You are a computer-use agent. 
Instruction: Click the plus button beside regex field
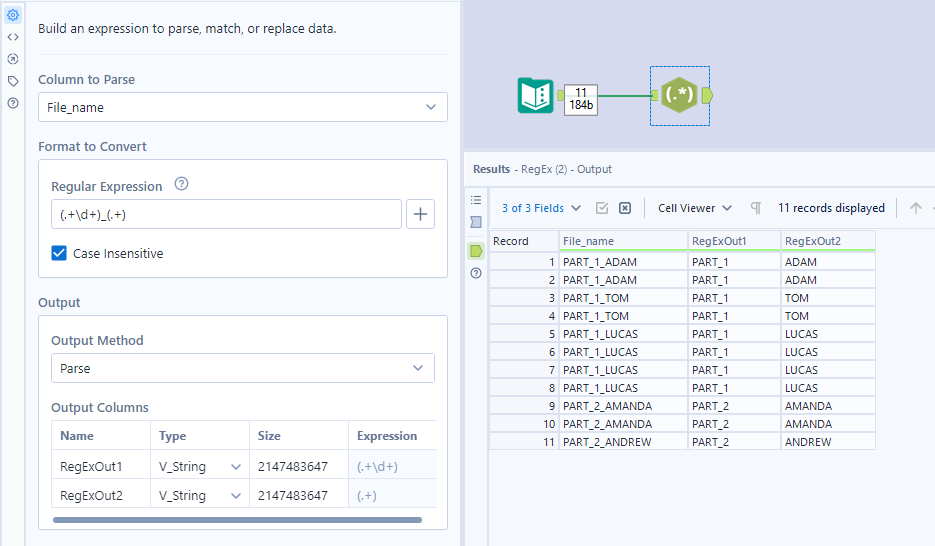tap(420, 214)
